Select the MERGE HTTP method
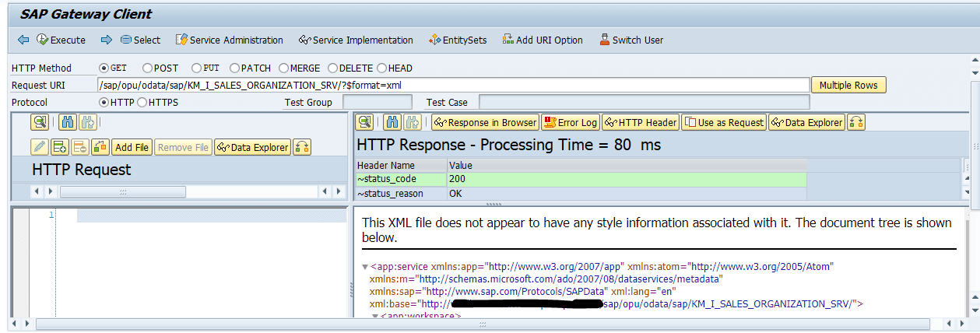980x333 pixels. (x=283, y=68)
